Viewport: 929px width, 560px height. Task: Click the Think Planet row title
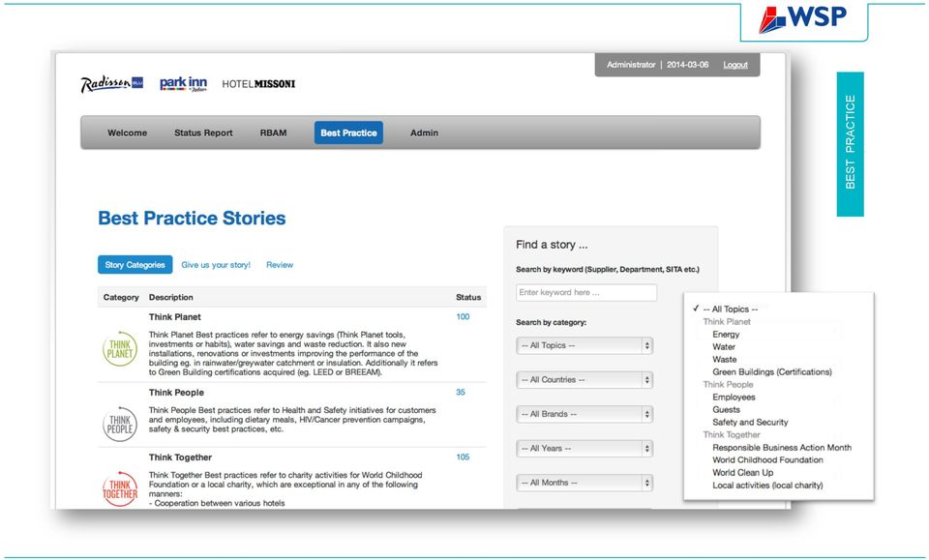point(175,316)
